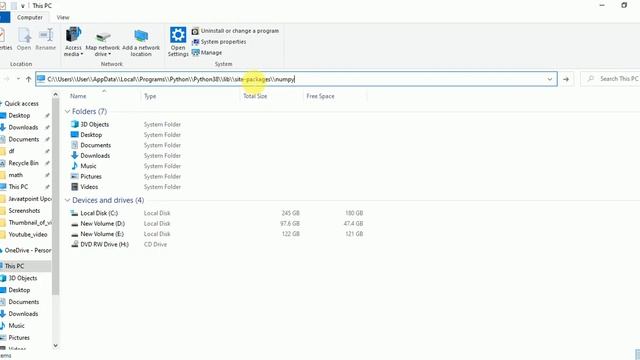The height and width of the screenshot is (360, 640).
Task: Open System properties
Action: [219, 42]
